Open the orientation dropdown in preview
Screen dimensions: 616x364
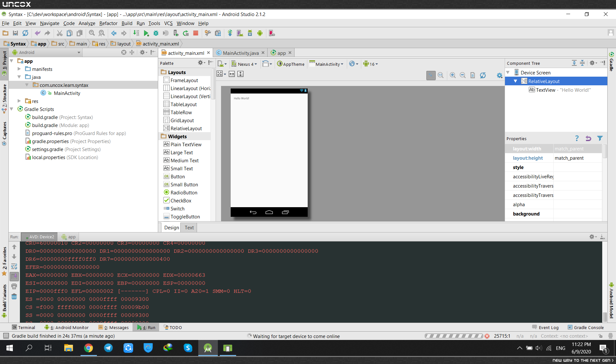(267, 64)
